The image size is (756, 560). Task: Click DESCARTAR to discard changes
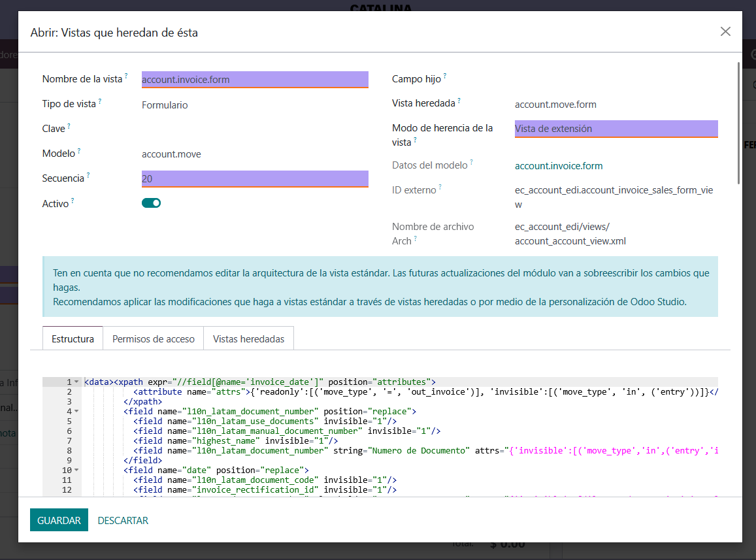[123, 521]
